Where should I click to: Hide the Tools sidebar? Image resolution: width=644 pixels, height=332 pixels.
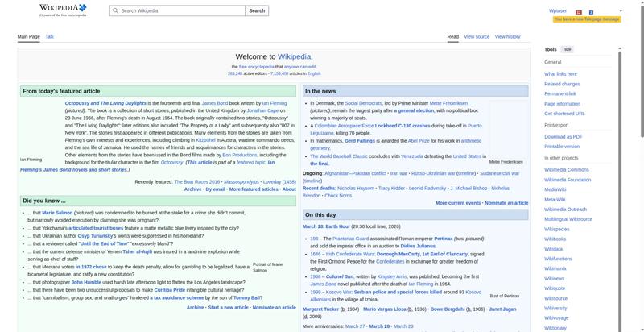point(568,49)
